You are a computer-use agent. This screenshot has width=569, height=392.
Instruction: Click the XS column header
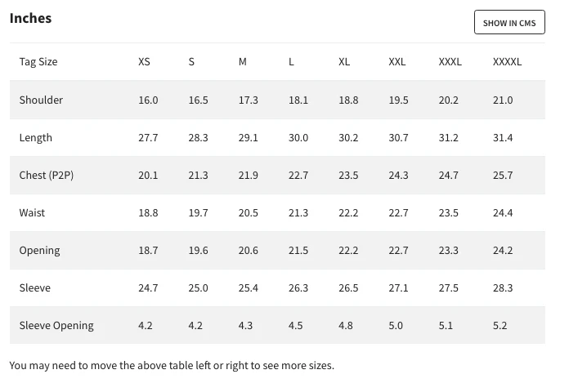pyautogui.click(x=144, y=62)
